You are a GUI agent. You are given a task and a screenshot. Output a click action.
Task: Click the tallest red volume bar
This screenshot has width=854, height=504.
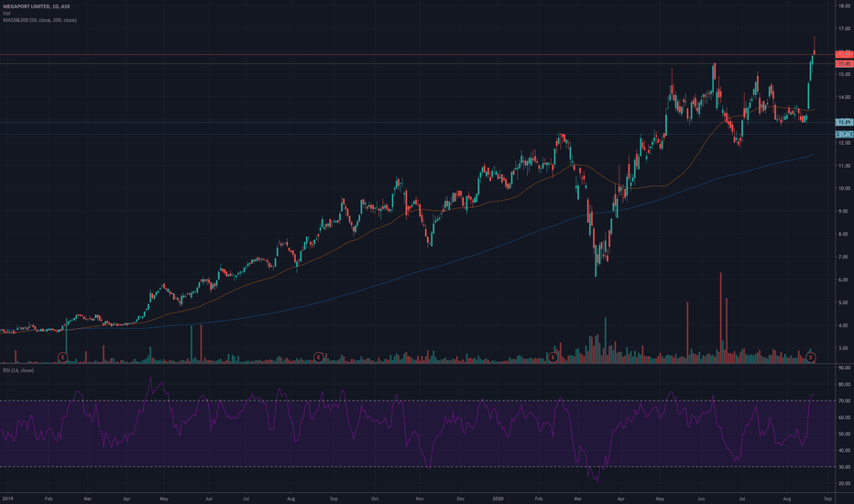[720, 318]
